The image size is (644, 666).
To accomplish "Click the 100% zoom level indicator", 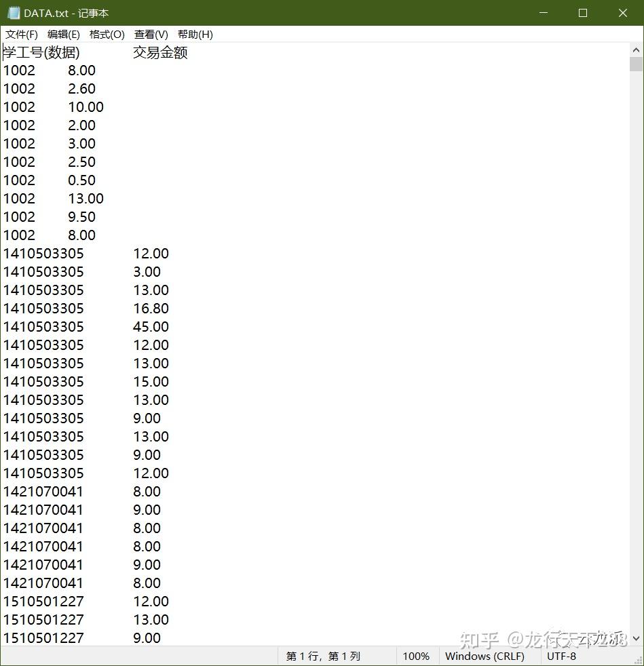I will pyautogui.click(x=416, y=656).
